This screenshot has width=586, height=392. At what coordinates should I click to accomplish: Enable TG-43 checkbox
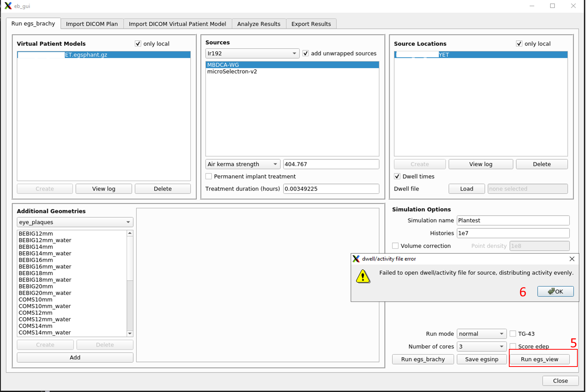click(513, 334)
